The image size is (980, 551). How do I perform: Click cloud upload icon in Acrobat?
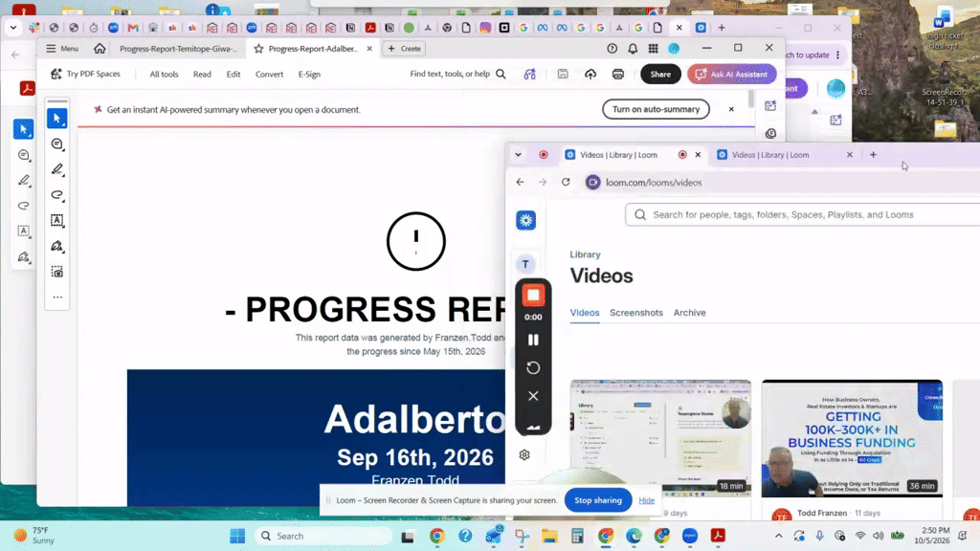pos(590,74)
